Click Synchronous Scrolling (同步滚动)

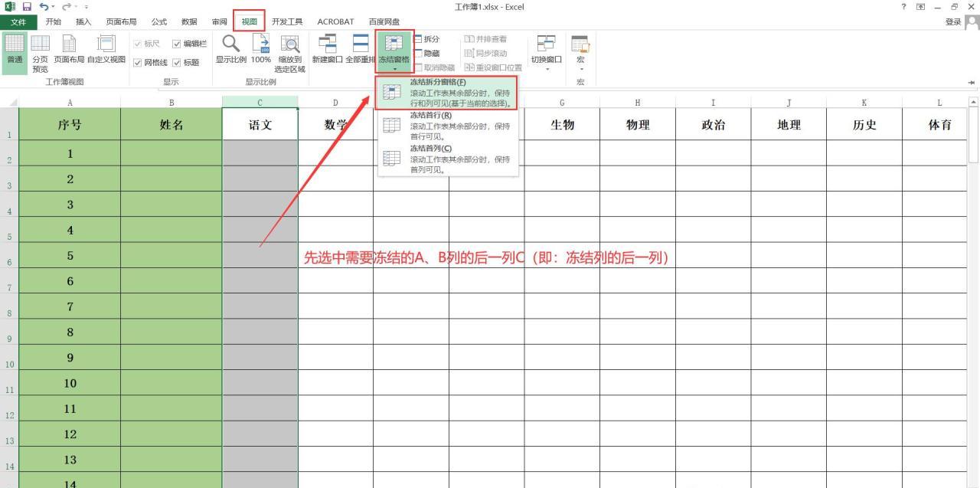(x=485, y=53)
